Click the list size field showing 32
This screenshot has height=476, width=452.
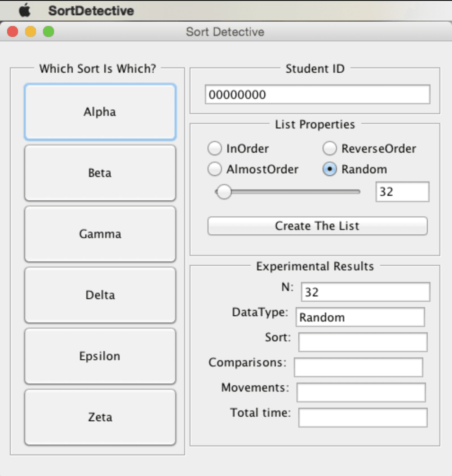(402, 192)
